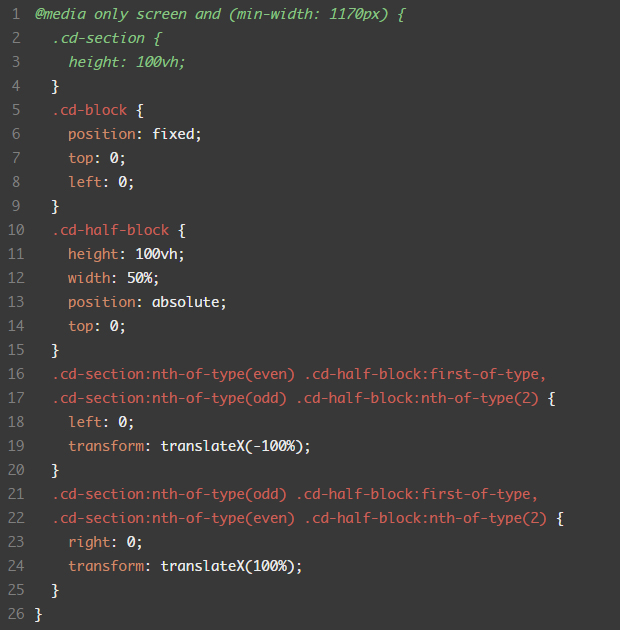Click the left property on line 8
Screen dimensions: 620x630
pyautogui.click(x=85, y=182)
